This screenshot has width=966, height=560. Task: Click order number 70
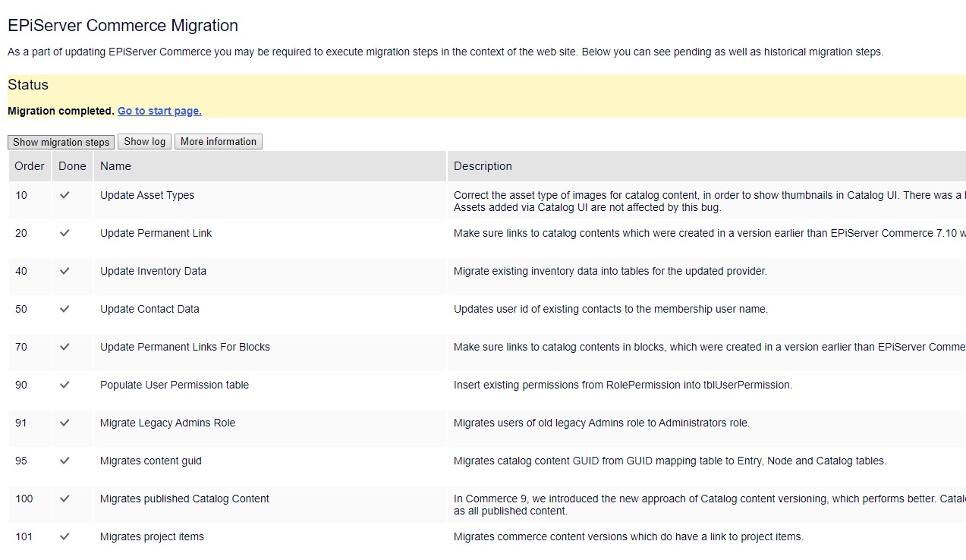click(x=21, y=347)
